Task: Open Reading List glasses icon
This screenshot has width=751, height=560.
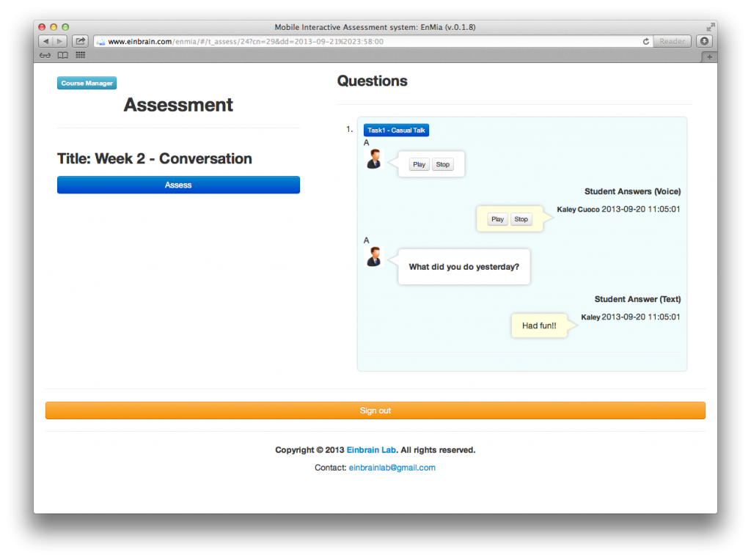Action: 45,56
